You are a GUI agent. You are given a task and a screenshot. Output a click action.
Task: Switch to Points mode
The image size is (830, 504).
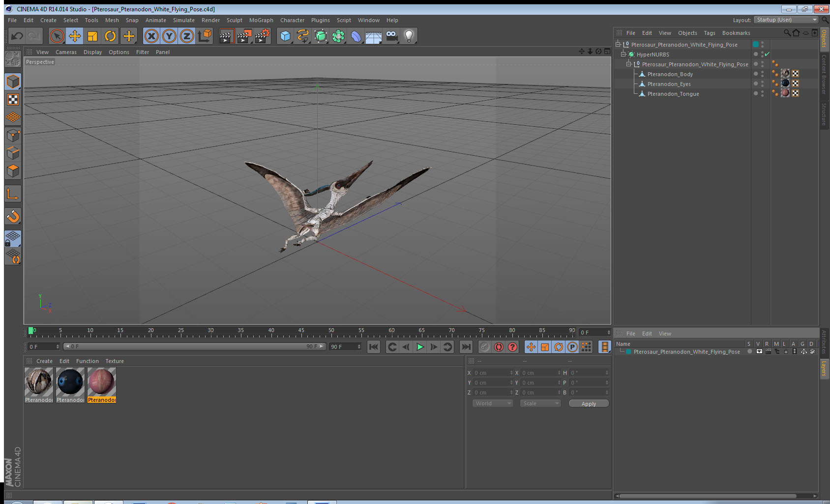click(x=13, y=136)
